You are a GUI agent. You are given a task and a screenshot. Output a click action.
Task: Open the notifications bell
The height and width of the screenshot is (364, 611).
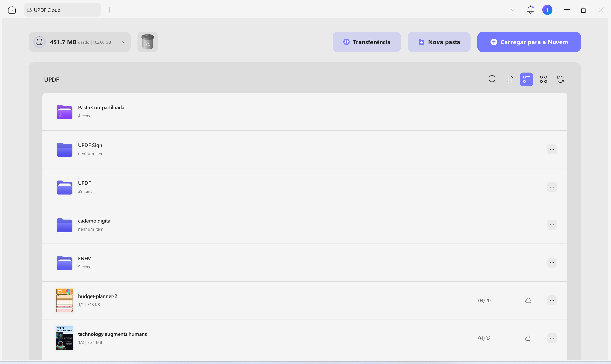click(x=530, y=10)
